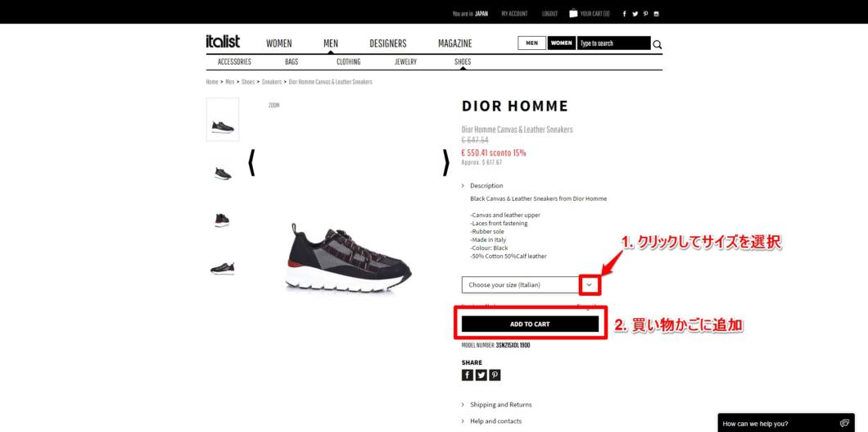This screenshot has height=432, width=868.
Task: Click the ADD TO CART button
Action: (x=531, y=324)
